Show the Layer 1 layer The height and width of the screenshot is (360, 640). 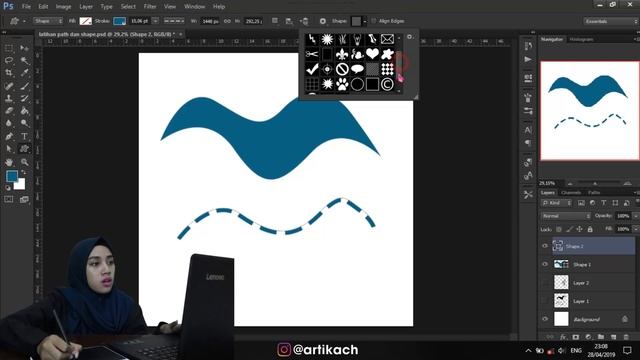tap(545, 301)
